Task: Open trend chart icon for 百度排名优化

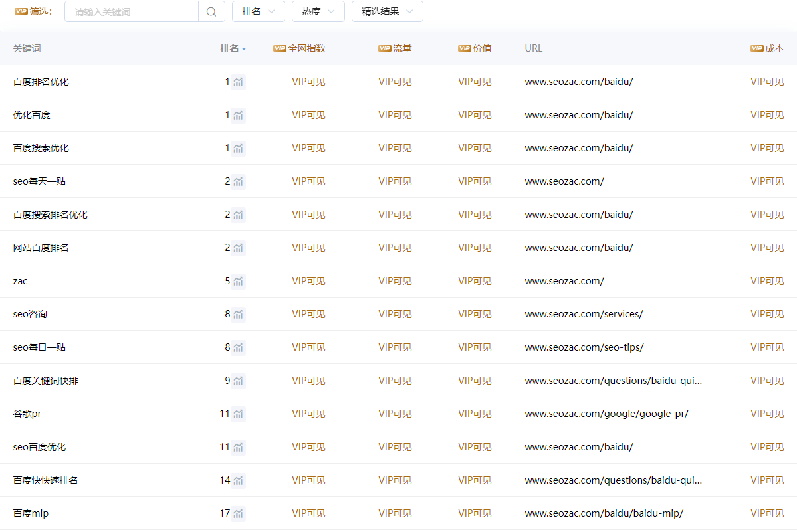Action: [x=238, y=82]
